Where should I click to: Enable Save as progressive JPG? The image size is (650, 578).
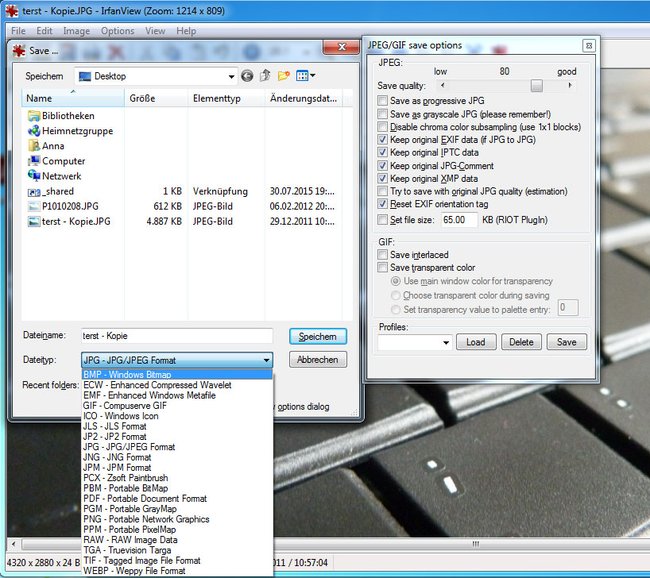(382, 101)
